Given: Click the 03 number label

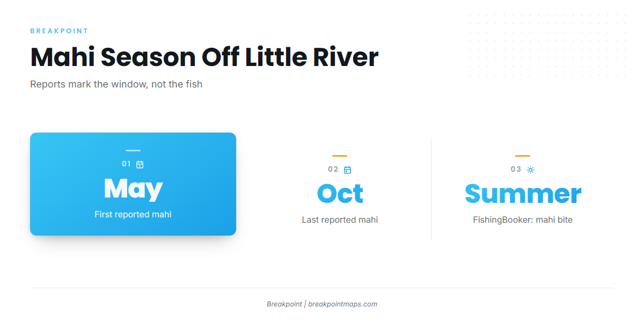Looking at the screenshot, I should click(x=516, y=170).
